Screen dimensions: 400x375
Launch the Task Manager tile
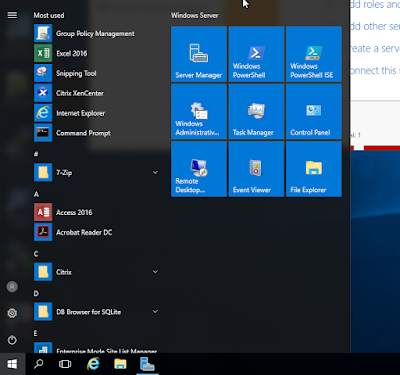coord(256,111)
